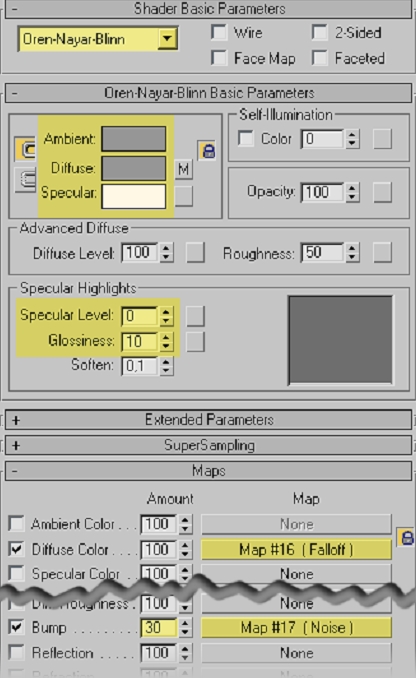Enable the 2-Sided checkbox
Viewport: 416px width, 678px height.
coord(320,32)
